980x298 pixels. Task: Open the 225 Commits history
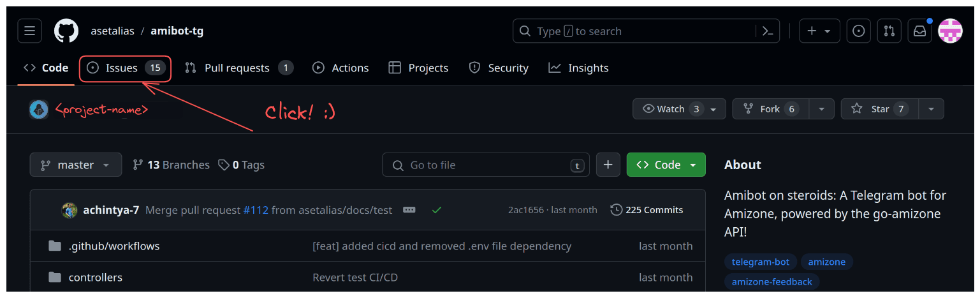647,210
